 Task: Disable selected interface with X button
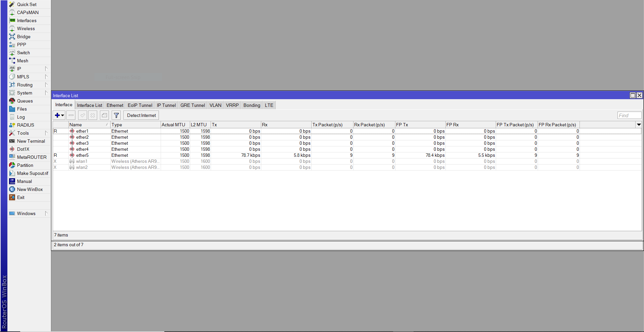click(x=93, y=115)
